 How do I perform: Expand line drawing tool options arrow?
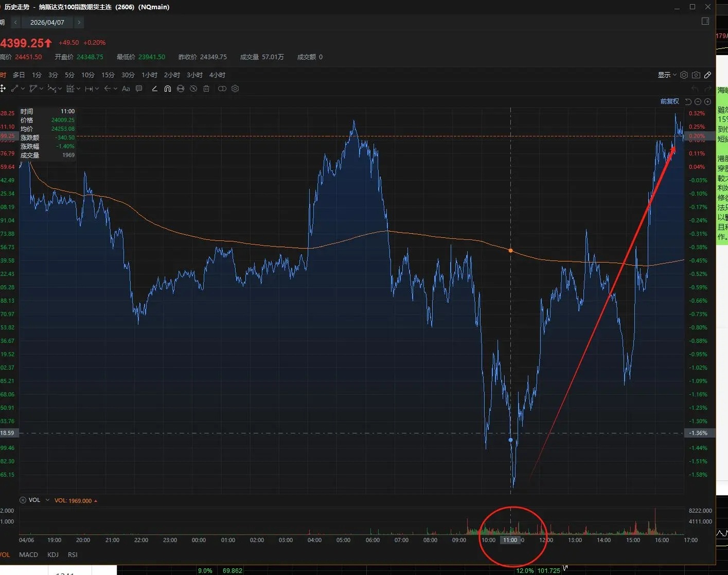(23, 89)
